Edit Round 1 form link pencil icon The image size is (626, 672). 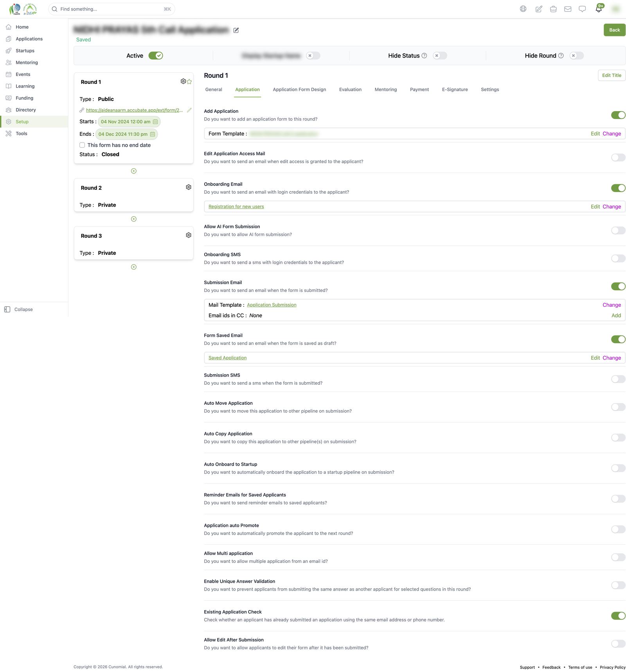[189, 110]
